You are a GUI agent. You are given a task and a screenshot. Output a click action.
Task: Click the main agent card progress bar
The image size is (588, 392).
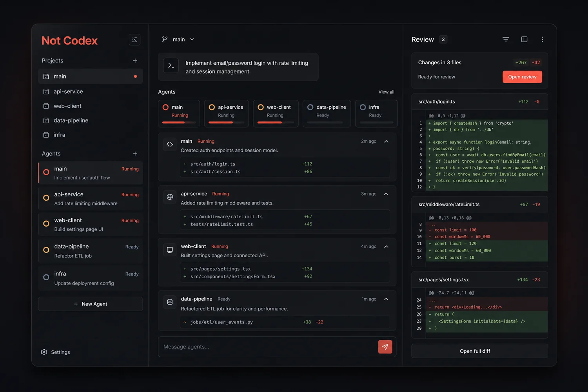[x=179, y=123]
